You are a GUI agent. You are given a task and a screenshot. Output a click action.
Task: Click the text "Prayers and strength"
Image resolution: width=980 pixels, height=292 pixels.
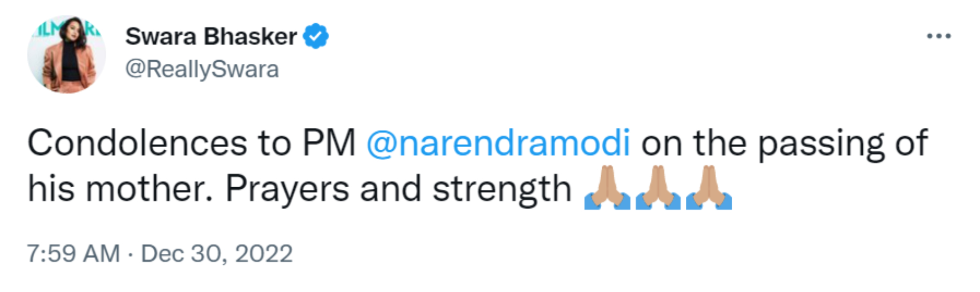[398, 189]
